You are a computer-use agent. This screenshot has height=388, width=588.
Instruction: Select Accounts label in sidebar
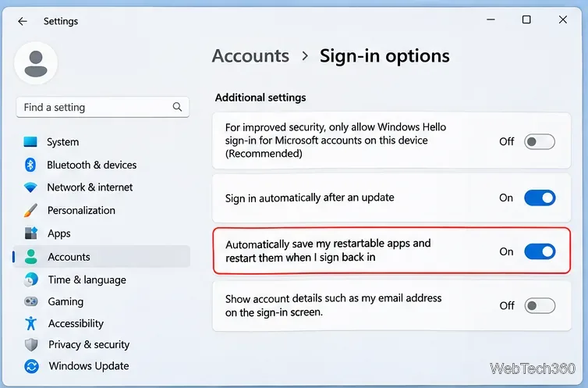click(x=69, y=257)
